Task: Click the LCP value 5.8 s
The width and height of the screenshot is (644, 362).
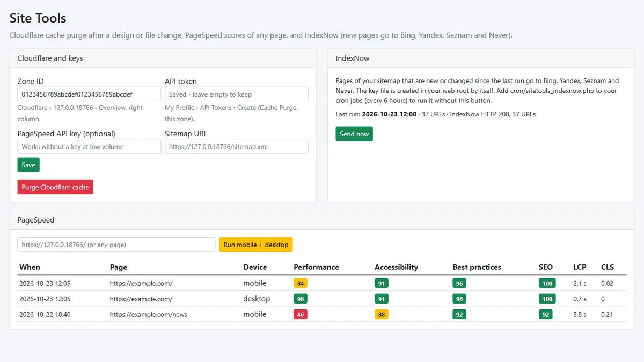Action: coord(580,315)
